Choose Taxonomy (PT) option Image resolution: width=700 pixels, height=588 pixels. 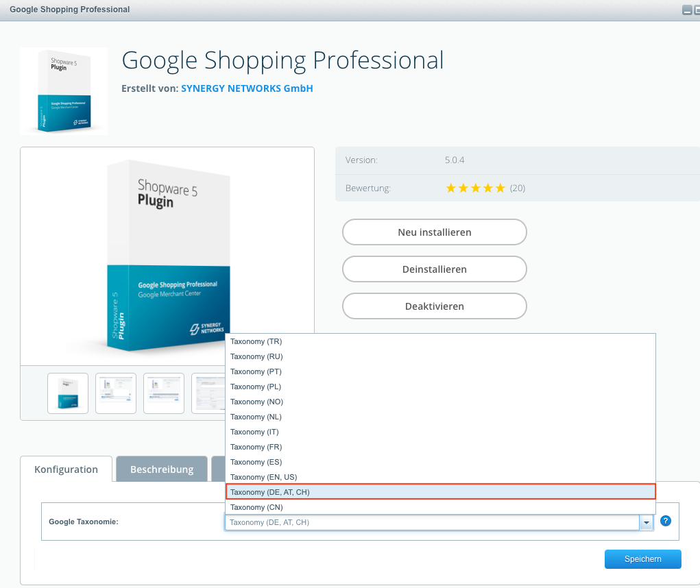[440, 371]
